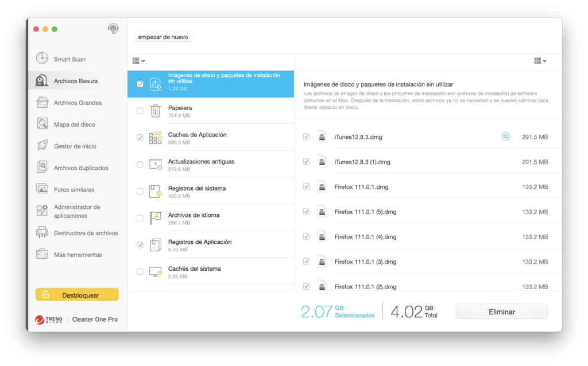Image resolution: width=588 pixels, height=366 pixels.
Task: Open the file list view dropdown at right
Action: [540, 61]
